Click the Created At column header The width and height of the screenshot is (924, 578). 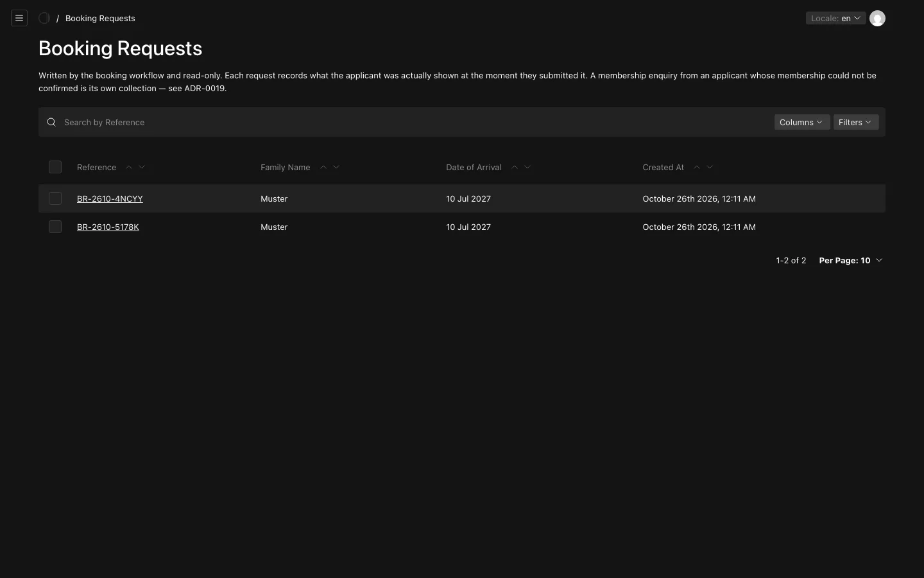[x=663, y=167]
